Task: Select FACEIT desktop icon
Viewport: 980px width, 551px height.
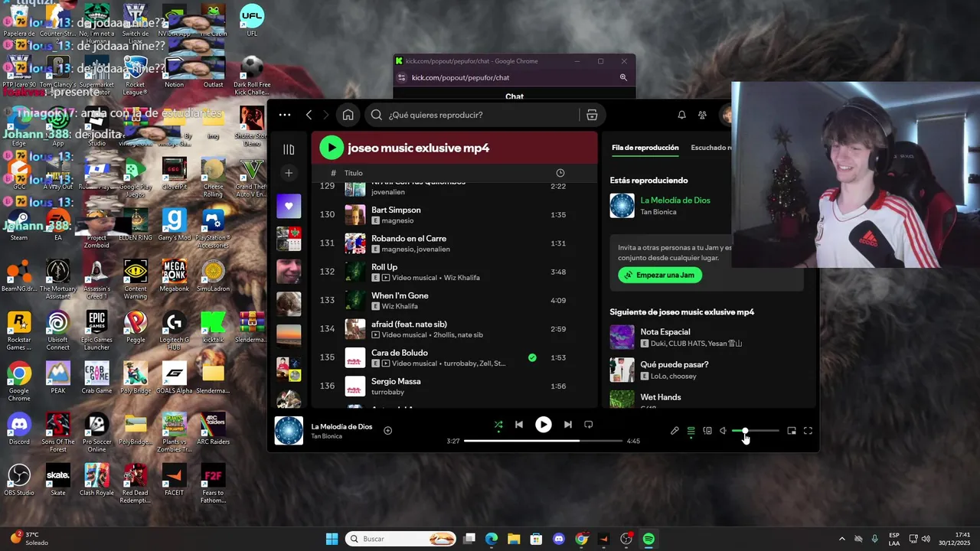Action: 174,480
